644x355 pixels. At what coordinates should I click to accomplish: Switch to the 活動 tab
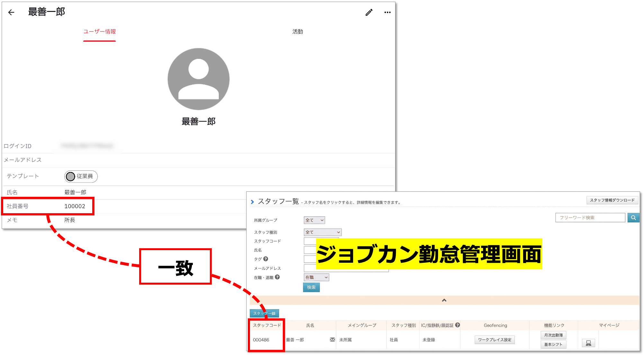point(298,32)
